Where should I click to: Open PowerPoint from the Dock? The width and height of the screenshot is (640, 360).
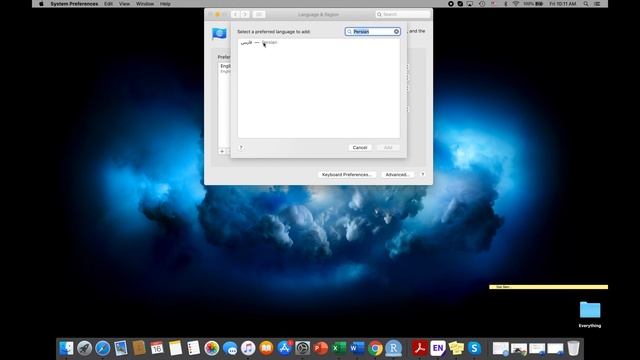coord(321,348)
